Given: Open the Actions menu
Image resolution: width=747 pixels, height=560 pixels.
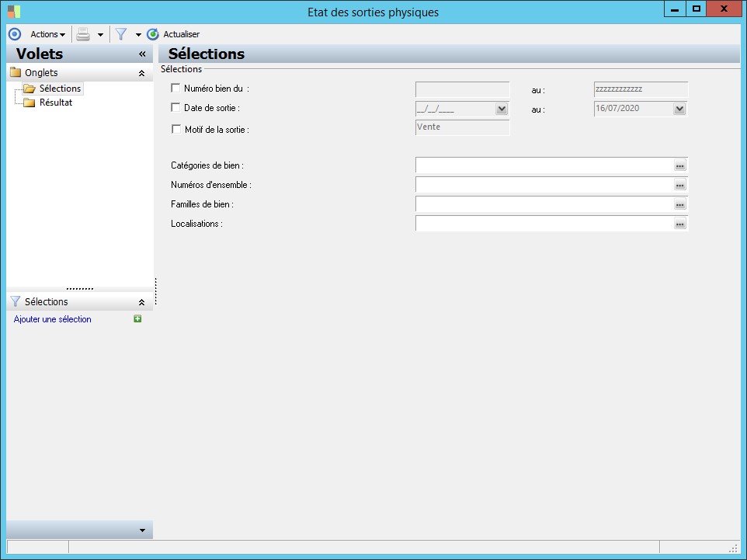Looking at the screenshot, I should [47, 34].
